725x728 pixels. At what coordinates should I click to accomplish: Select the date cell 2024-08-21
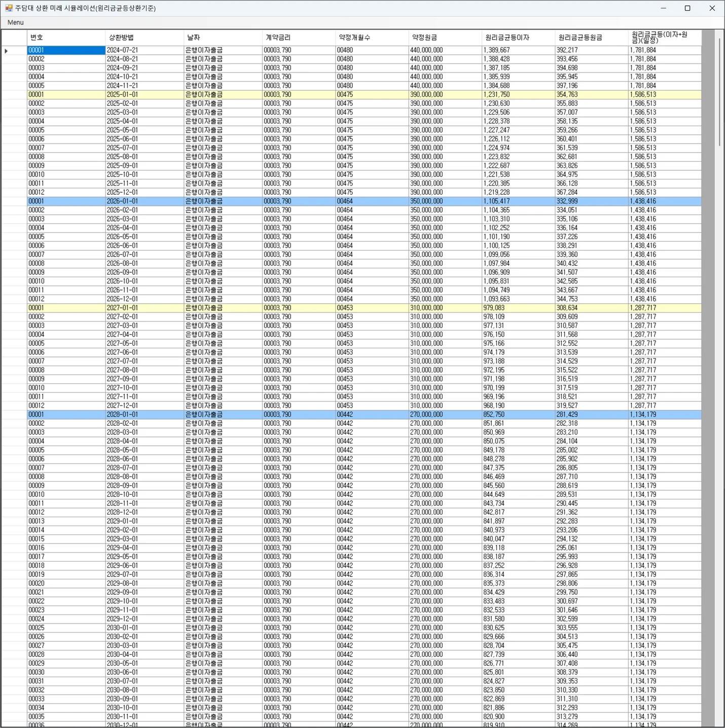(144, 59)
